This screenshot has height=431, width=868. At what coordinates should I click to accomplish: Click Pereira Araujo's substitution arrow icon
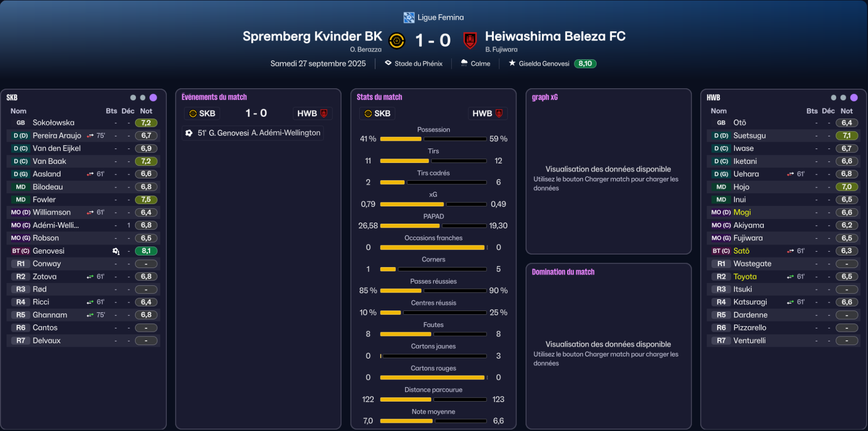pos(90,136)
